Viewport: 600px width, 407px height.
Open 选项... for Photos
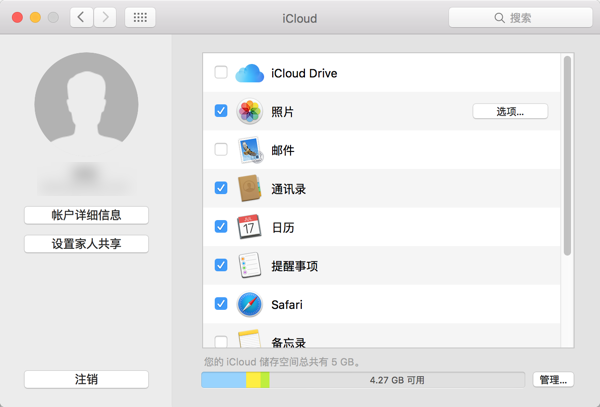pyautogui.click(x=510, y=111)
